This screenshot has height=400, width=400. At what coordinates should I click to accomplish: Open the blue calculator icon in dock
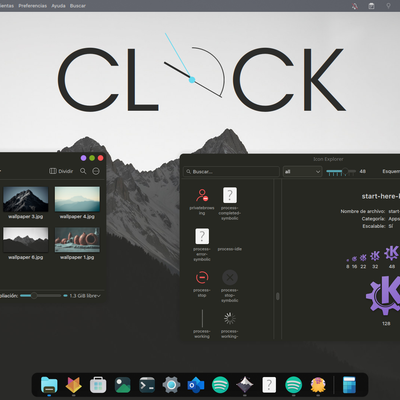click(349, 385)
